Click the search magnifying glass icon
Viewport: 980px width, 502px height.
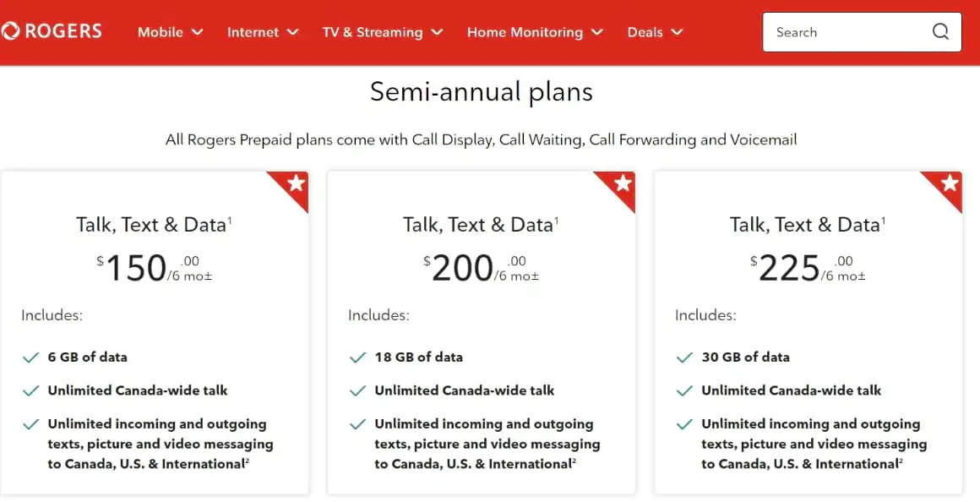[940, 32]
